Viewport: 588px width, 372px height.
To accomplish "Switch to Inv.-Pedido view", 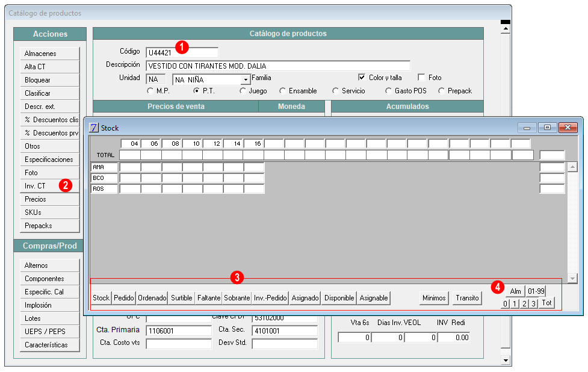I will tap(270, 298).
